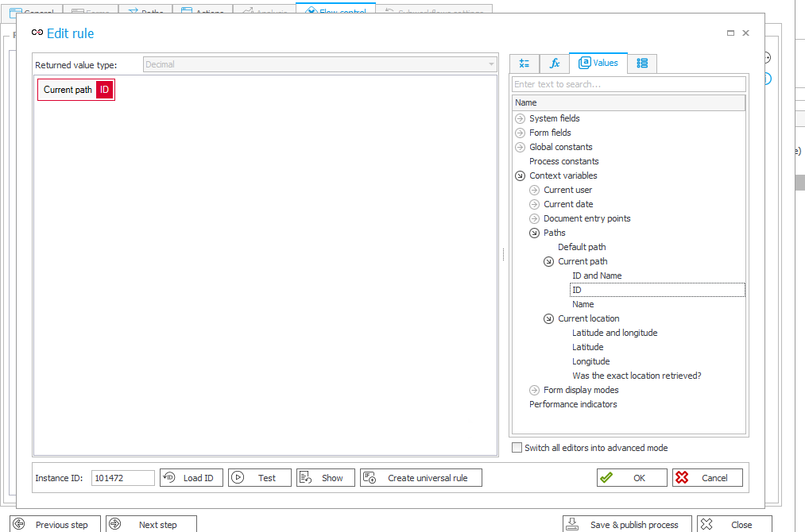Image resolution: width=805 pixels, height=532 pixels.
Task: Click the Show button
Action: (325, 478)
